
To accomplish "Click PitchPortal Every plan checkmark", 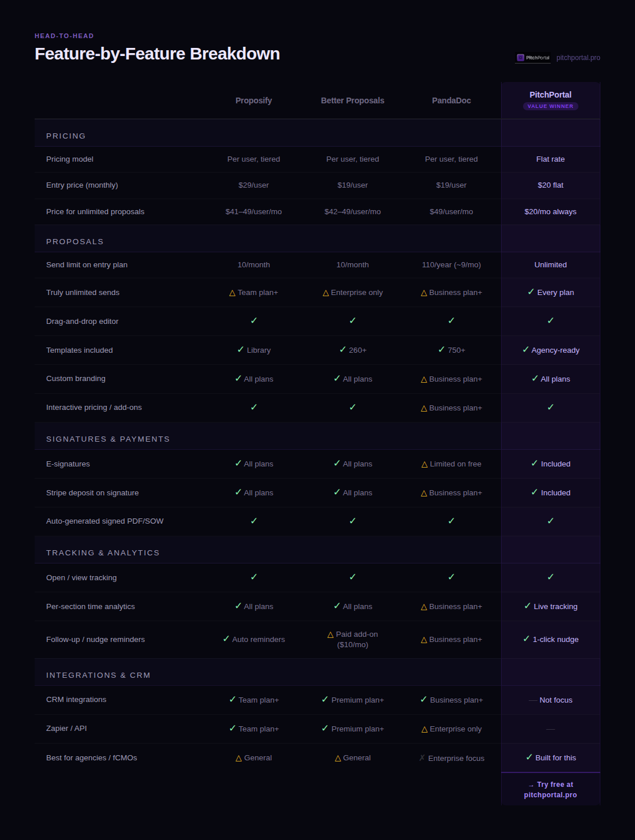I will coord(531,292).
